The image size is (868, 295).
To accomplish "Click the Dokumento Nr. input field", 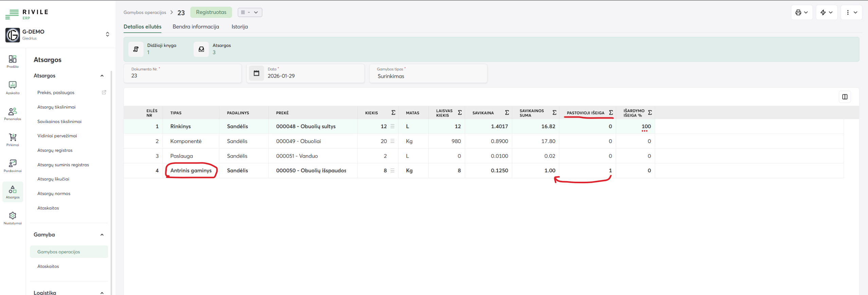I will click(x=182, y=76).
